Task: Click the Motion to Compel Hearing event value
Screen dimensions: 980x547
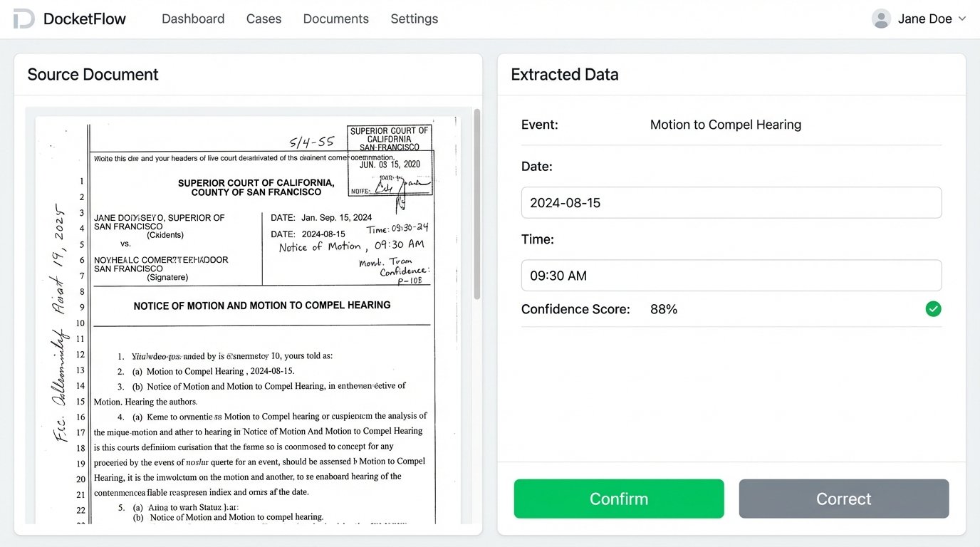Action: (x=725, y=124)
